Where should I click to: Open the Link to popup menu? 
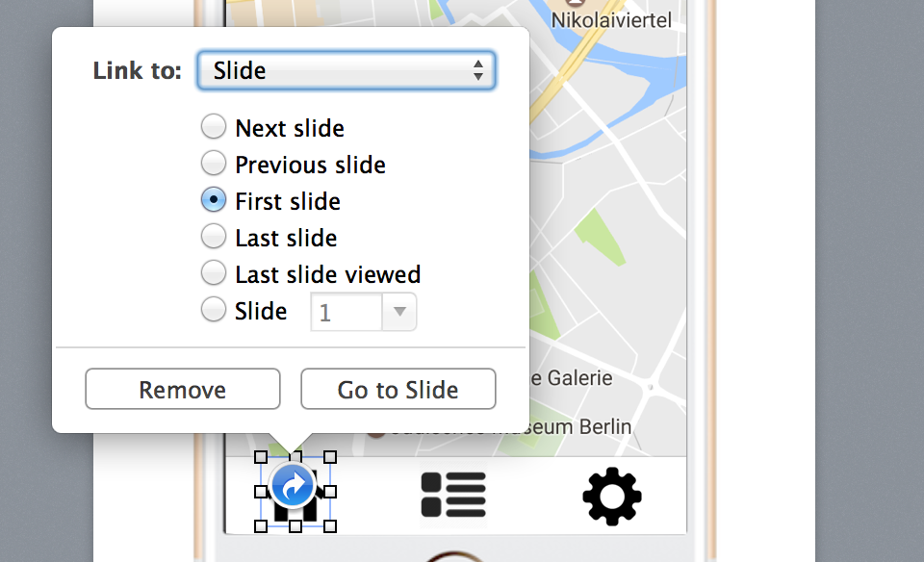tap(346, 70)
